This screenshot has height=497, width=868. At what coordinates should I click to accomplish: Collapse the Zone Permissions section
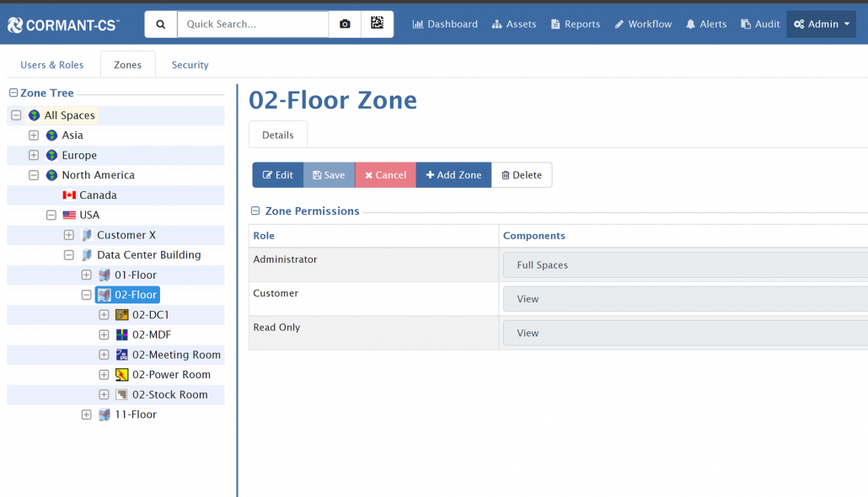pos(255,211)
